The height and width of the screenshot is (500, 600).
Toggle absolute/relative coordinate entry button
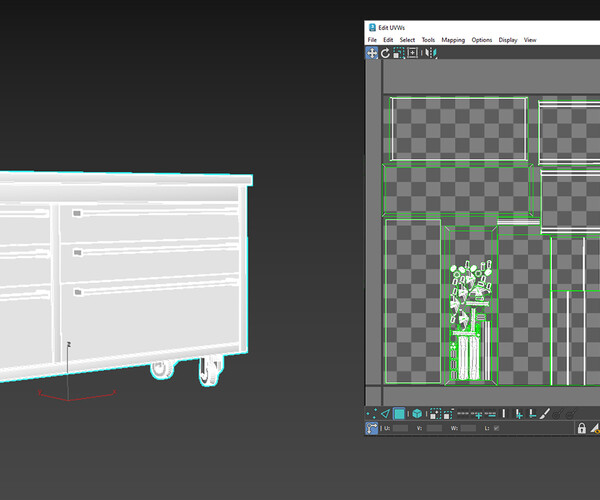pyautogui.click(x=372, y=428)
